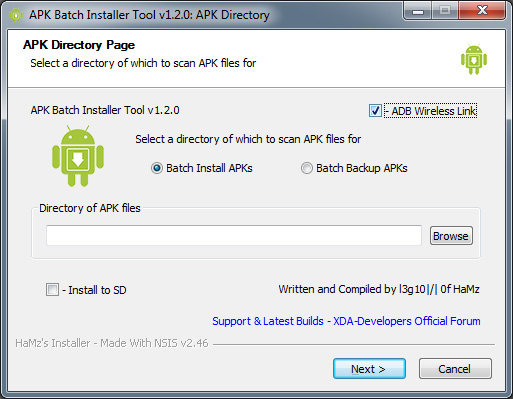The width and height of the screenshot is (513, 399).
Task: Enable the Install to SD checkbox
Action: click(52, 290)
